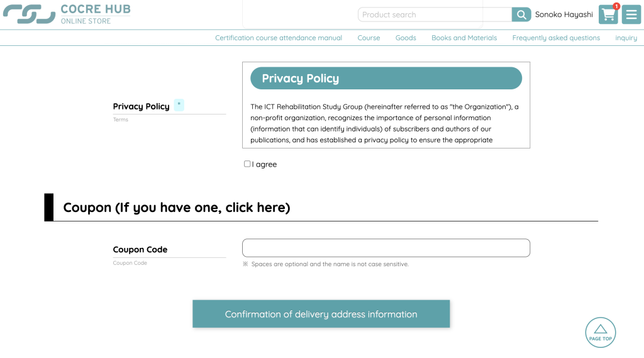
Task: Click the COCRE HUB Online Store title
Action: coord(95,14)
